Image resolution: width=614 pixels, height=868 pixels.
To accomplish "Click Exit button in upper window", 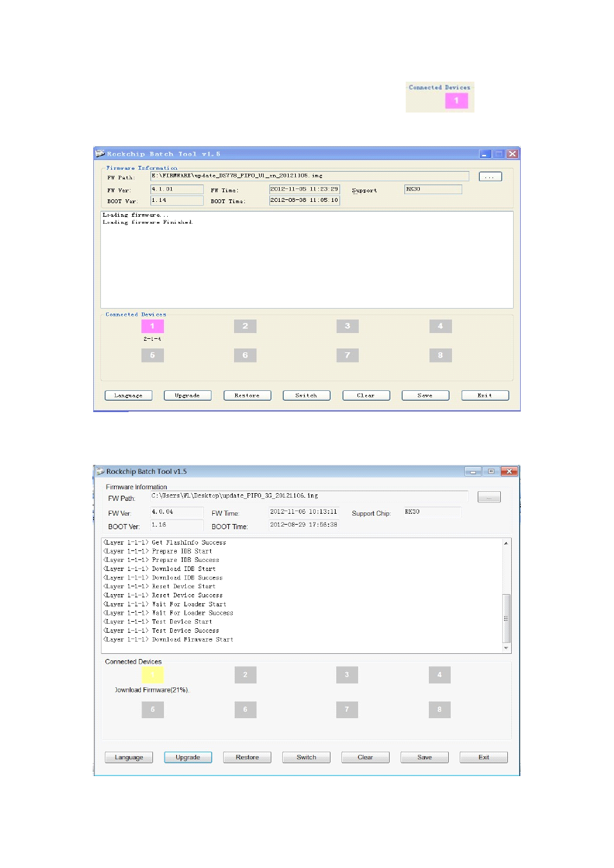I will 485,395.
